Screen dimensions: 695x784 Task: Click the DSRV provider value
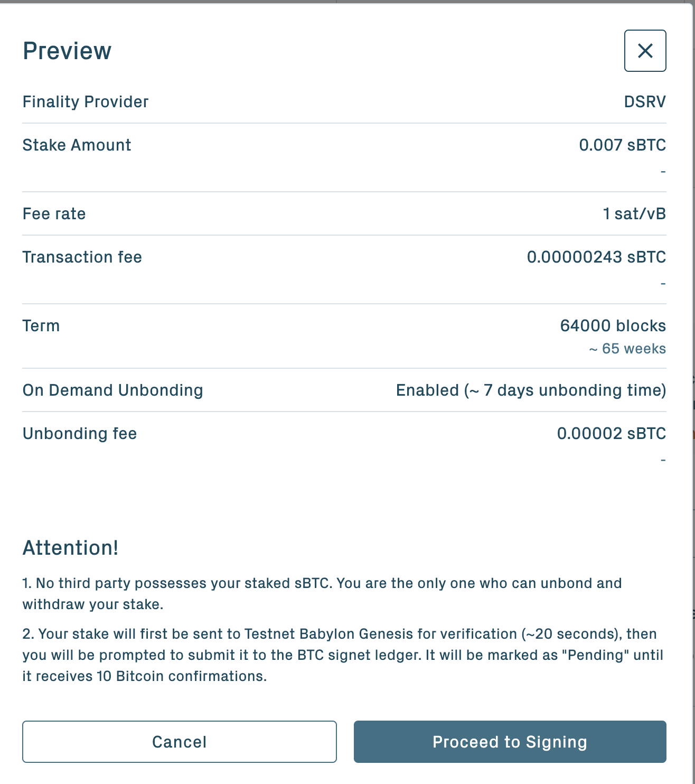click(645, 101)
